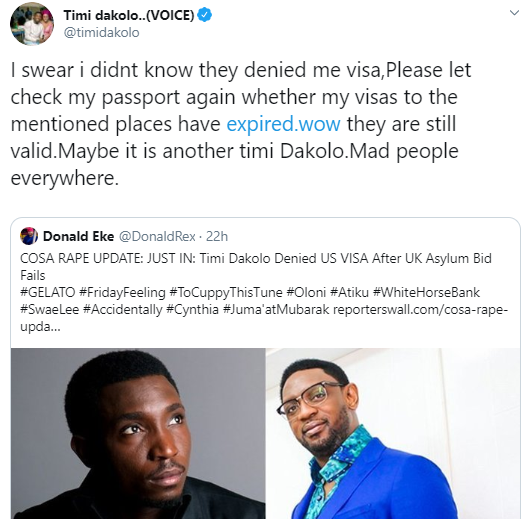Open Donald Eke's small avatar

tap(29, 236)
